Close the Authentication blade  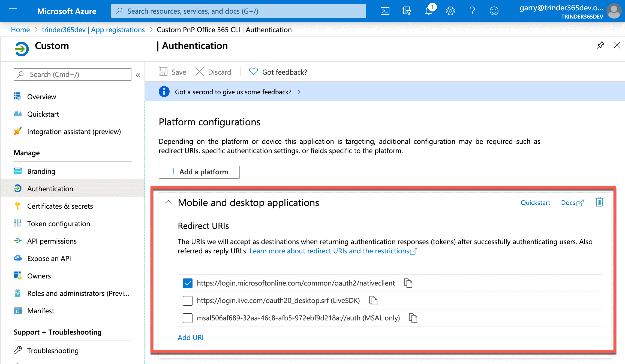[x=617, y=45]
